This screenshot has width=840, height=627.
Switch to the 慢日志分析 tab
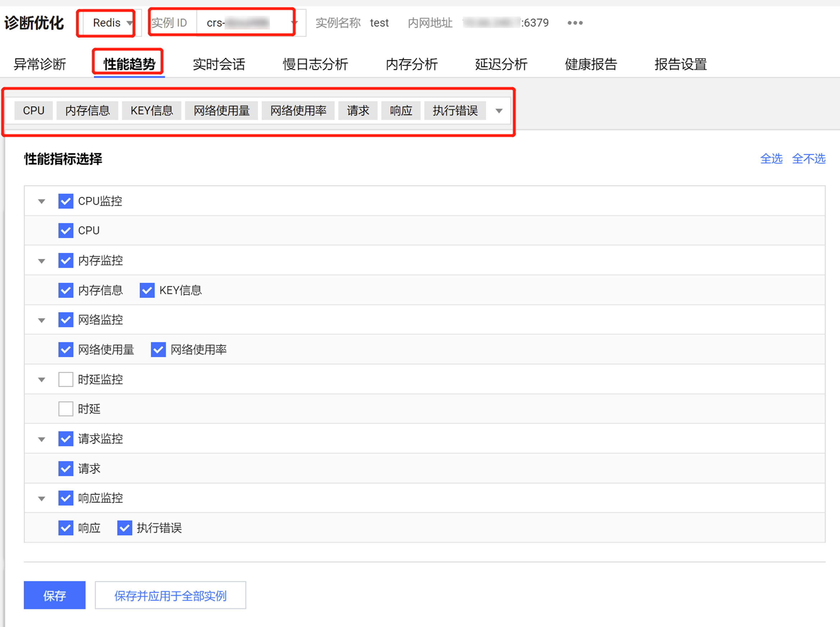315,64
